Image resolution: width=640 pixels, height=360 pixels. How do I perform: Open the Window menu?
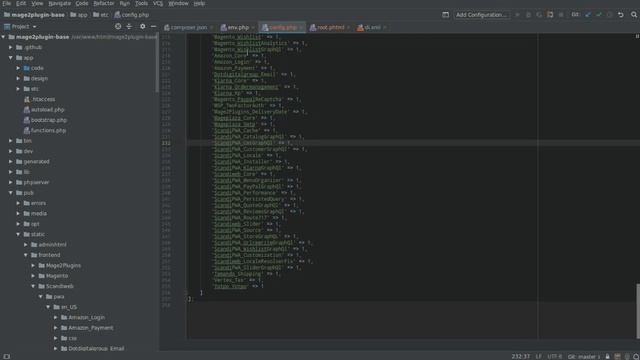(x=178, y=3)
